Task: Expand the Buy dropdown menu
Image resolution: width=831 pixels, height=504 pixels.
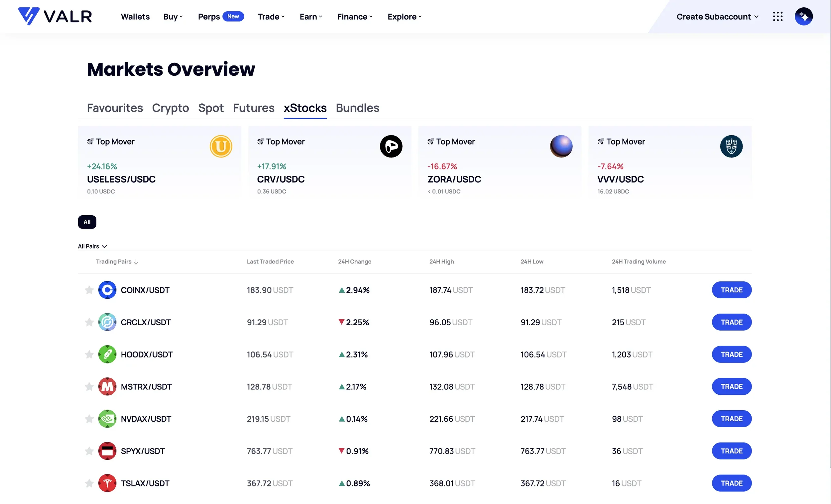Action: (x=173, y=17)
